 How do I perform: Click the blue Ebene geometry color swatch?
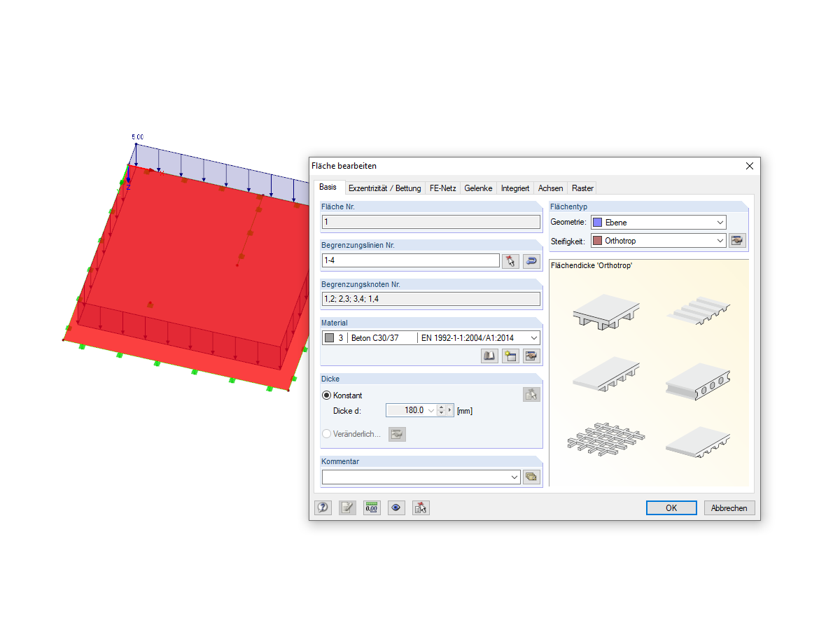coord(597,223)
